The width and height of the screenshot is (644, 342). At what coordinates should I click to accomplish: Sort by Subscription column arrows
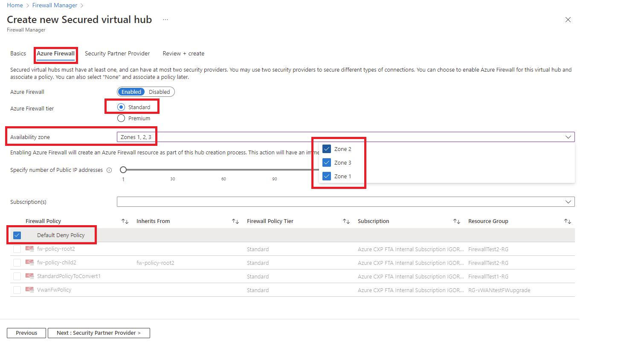click(x=457, y=221)
